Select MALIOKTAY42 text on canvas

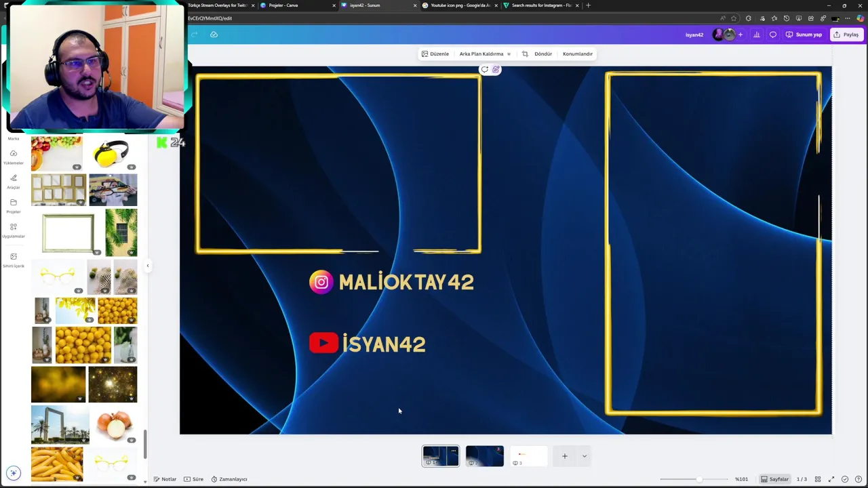pos(406,283)
